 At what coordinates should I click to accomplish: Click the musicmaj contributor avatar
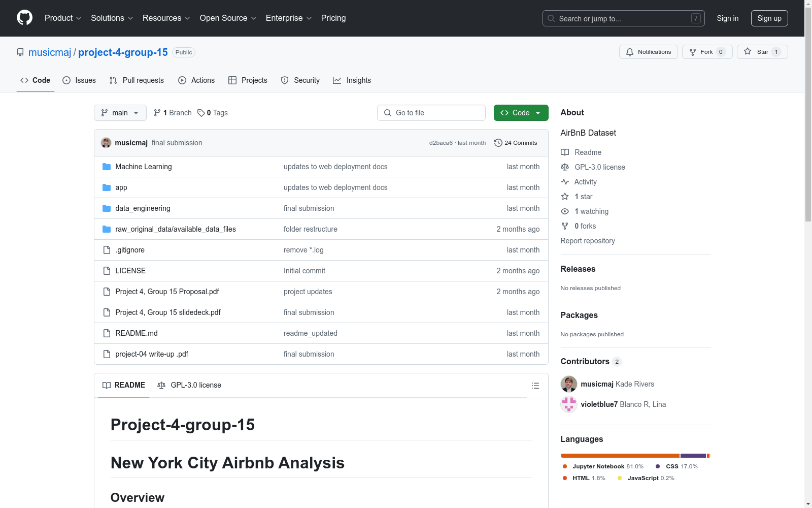(569, 384)
